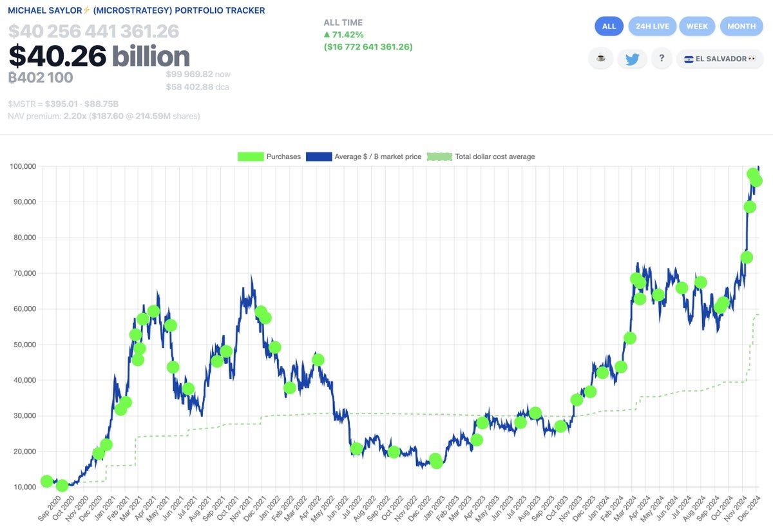Click the highest purchase marker near Dec 2024
Image resolution: width=773 pixels, height=532 pixels.
tap(752, 173)
